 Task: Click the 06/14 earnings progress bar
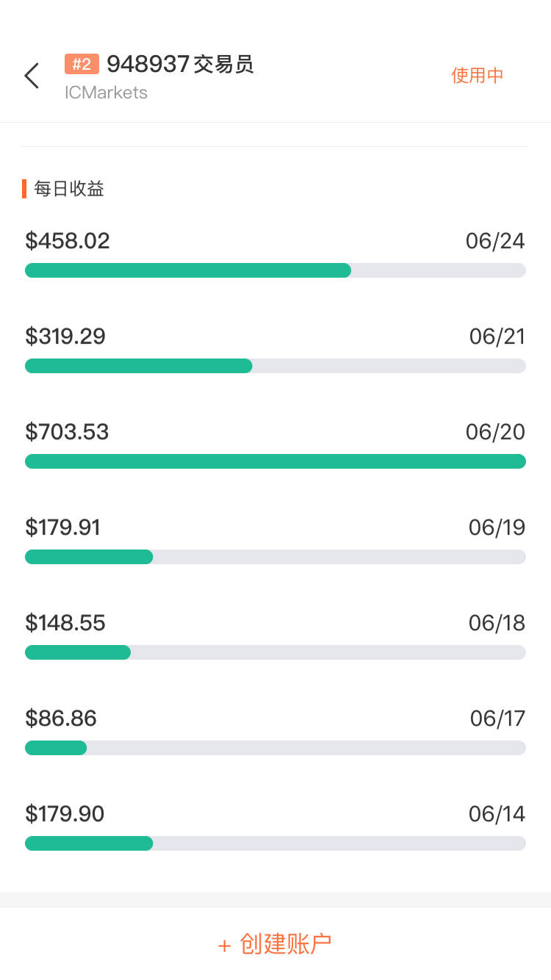click(x=275, y=843)
